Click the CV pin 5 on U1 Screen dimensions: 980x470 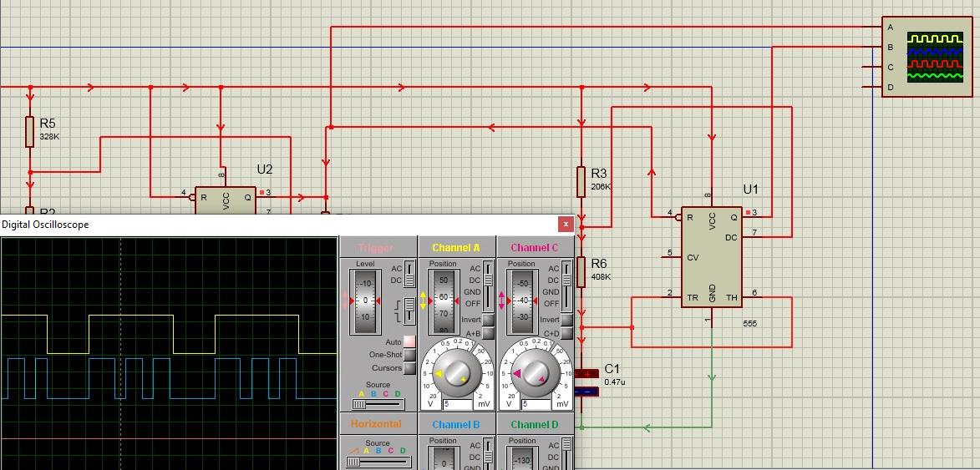coord(673,256)
